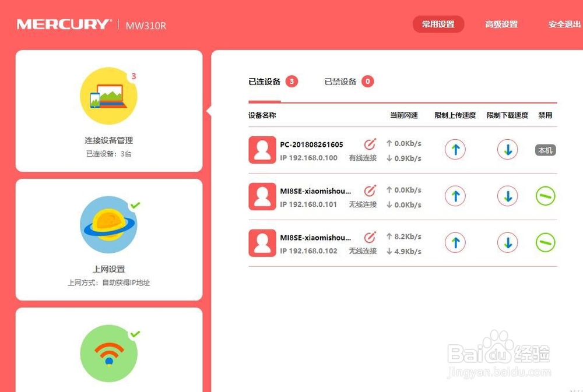Block the device at 192.168.0.102
Viewport: 583px width, 392px height.
(546, 242)
